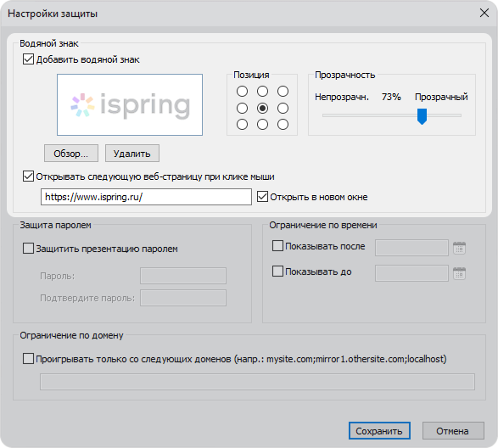Open calendar icon for Показывать до
The height and width of the screenshot is (448, 498).
(459, 273)
